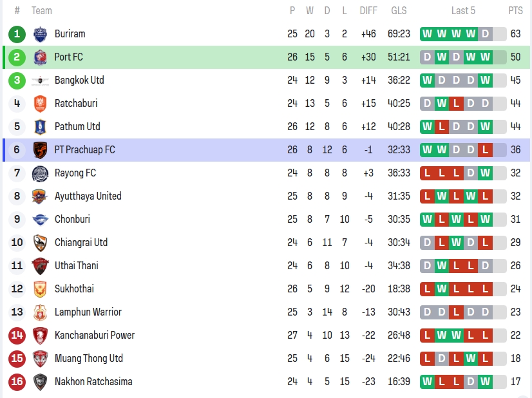The height and width of the screenshot is (398, 532).
Task: Select the Rayong FC round logo
Action: pos(40,173)
